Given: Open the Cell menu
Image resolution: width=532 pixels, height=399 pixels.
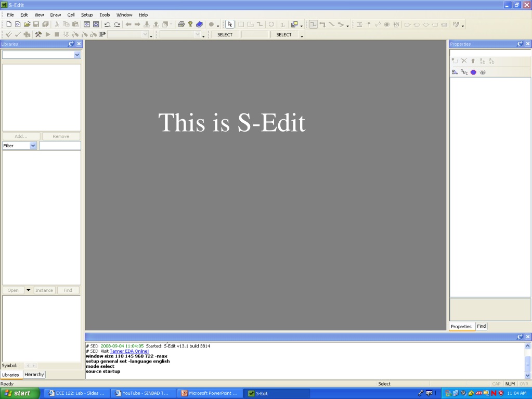Looking at the screenshot, I should 71,15.
